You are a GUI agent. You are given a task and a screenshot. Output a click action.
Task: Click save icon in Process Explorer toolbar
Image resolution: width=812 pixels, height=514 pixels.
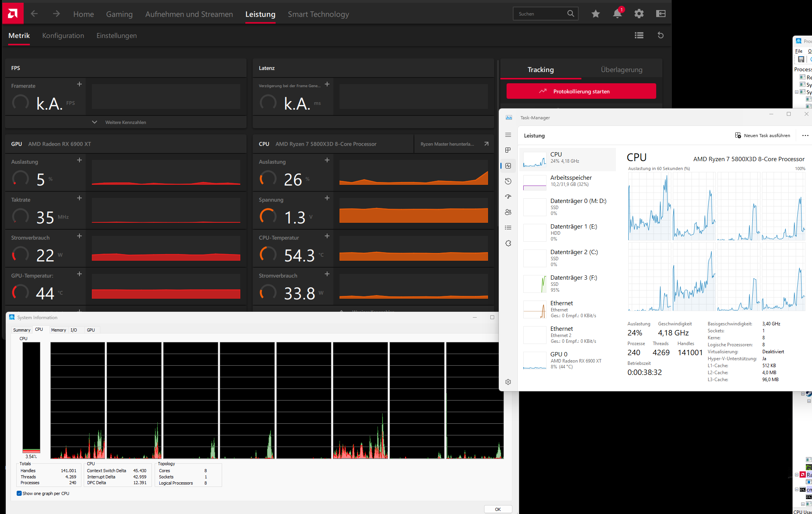pos(801,59)
